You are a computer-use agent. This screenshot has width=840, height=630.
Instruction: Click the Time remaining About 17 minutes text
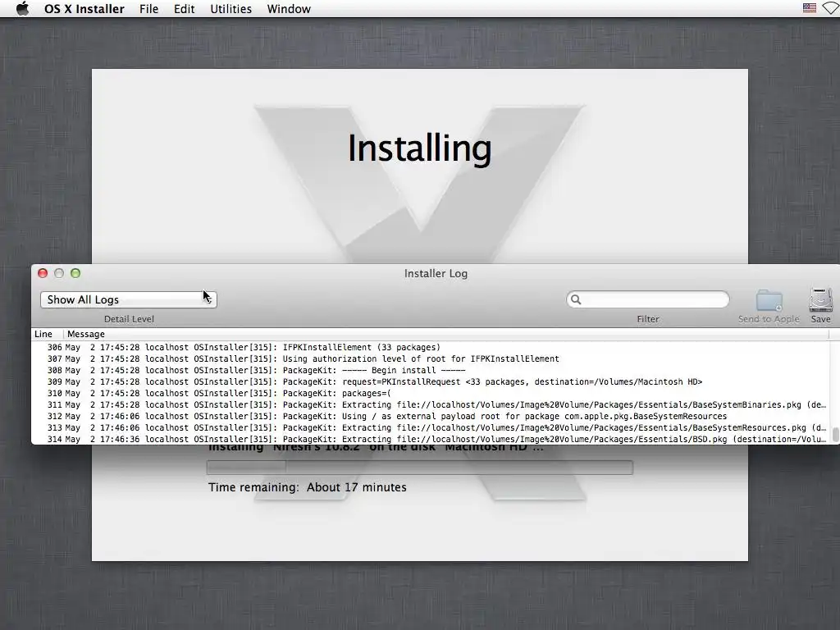[x=308, y=487]
